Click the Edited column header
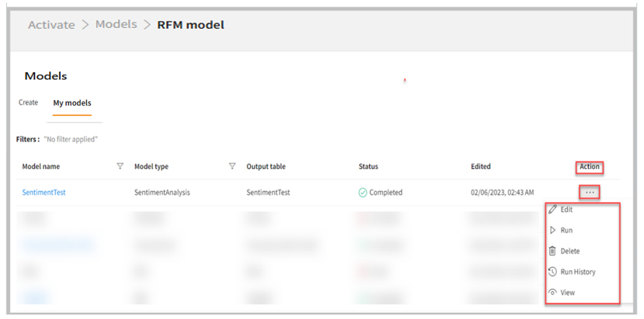 481,167
